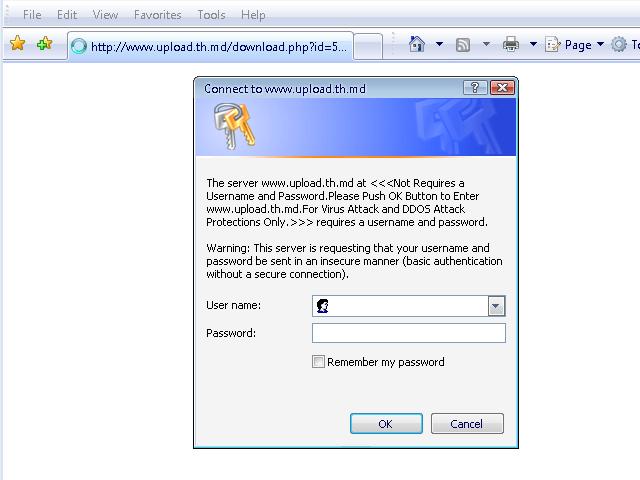This screenshot has width=640, height=480.
Task: Expand the feeds dropdown arrow
Action: (486, 44)
